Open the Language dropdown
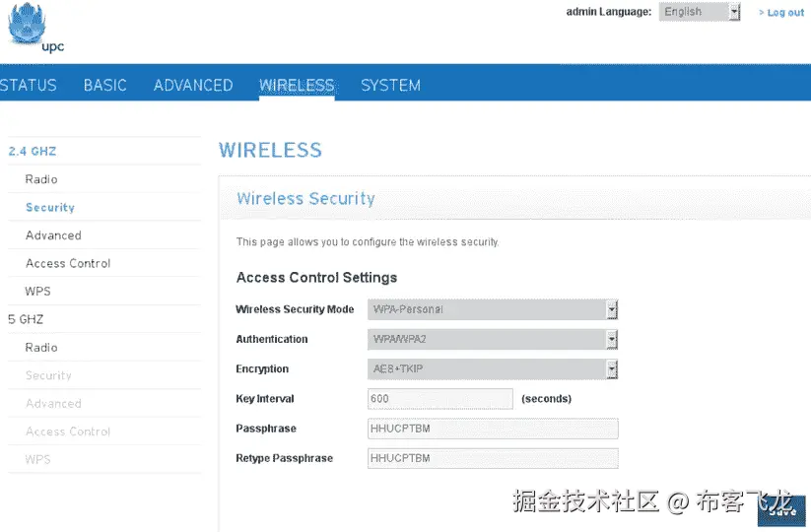 click(x=700, y=12)
